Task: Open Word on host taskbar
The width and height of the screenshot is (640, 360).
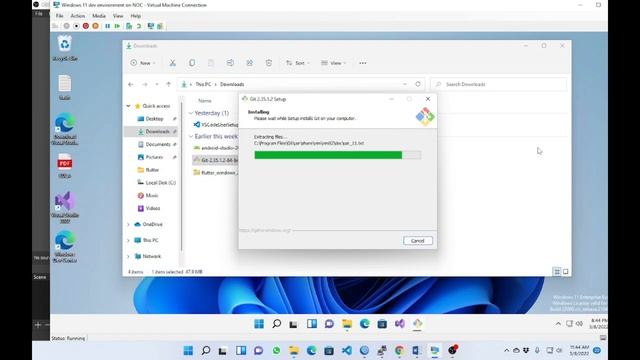Action: coord(417,350)
